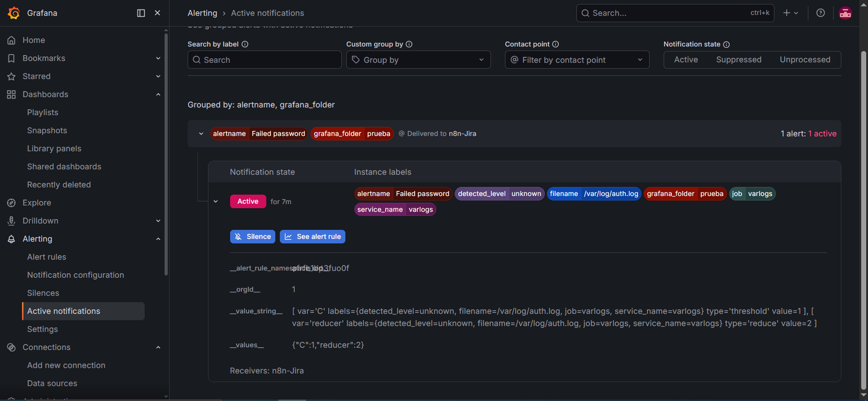The height and width of the screenshot is (401, 868).
Task: Click info icon next to Notification state
Action: tap(726, 44)
